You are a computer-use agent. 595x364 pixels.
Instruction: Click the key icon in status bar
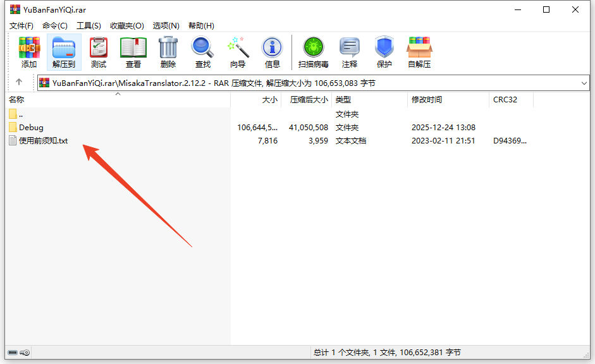coord(25,352)
